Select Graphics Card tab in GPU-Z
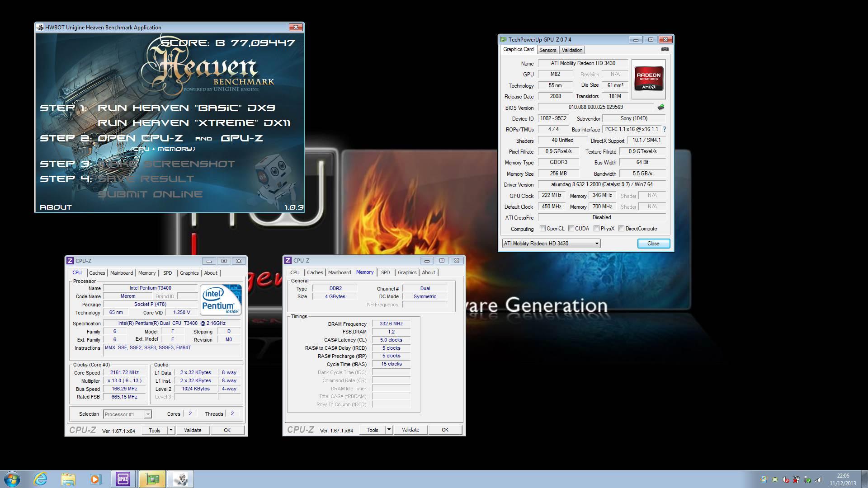The height and width of the screenshot is (488, 868). point(518,49)
